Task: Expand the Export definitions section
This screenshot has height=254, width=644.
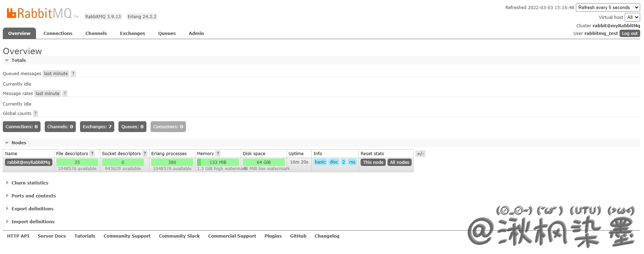Action: pyautogui.click(x=32, y=209)
